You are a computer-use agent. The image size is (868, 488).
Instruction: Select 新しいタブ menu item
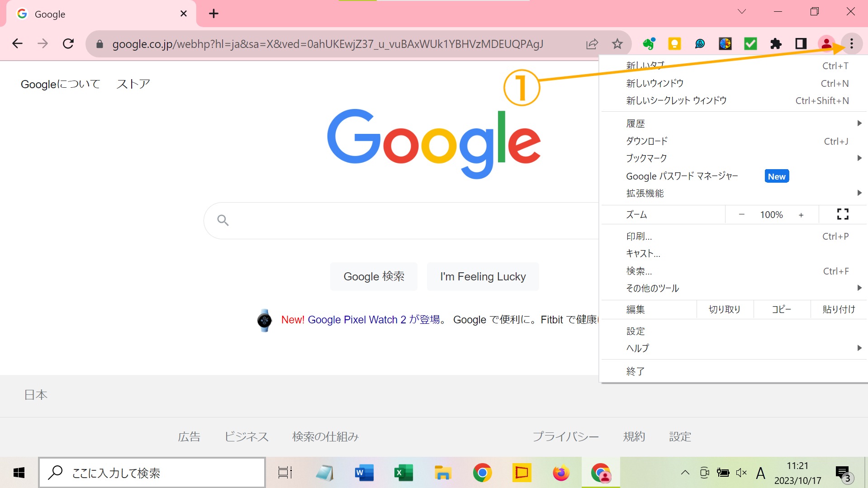[733, 66]
